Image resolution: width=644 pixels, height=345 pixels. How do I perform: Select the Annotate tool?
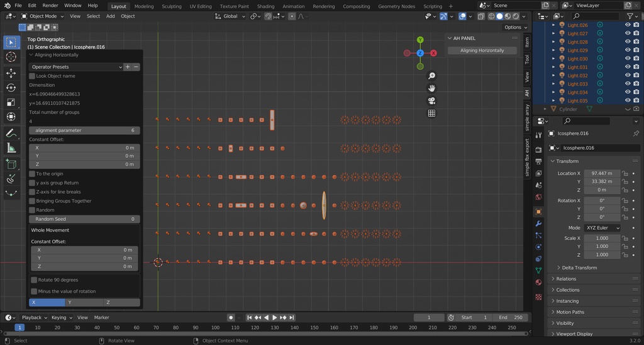[11, 133]
